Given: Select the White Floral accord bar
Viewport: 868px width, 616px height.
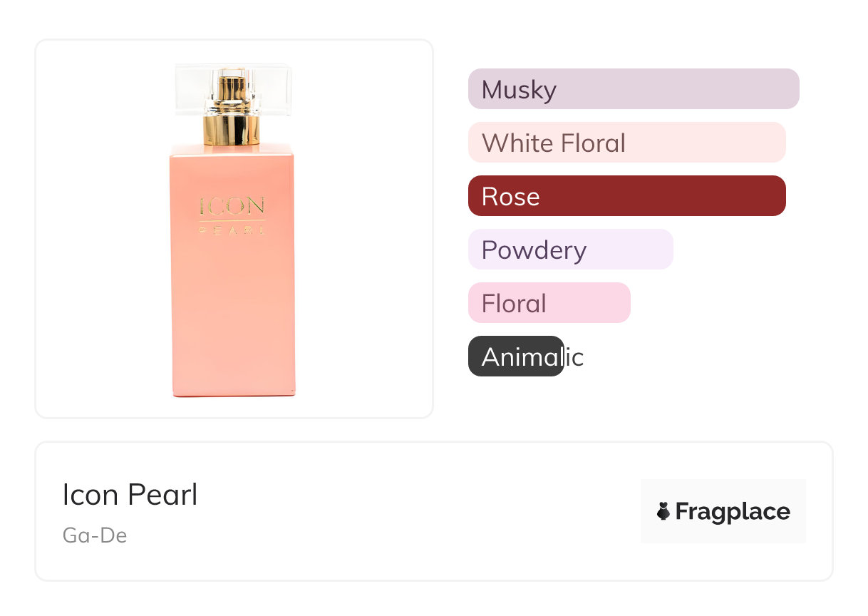Looking at the screenshot, I should pos(626,143).
